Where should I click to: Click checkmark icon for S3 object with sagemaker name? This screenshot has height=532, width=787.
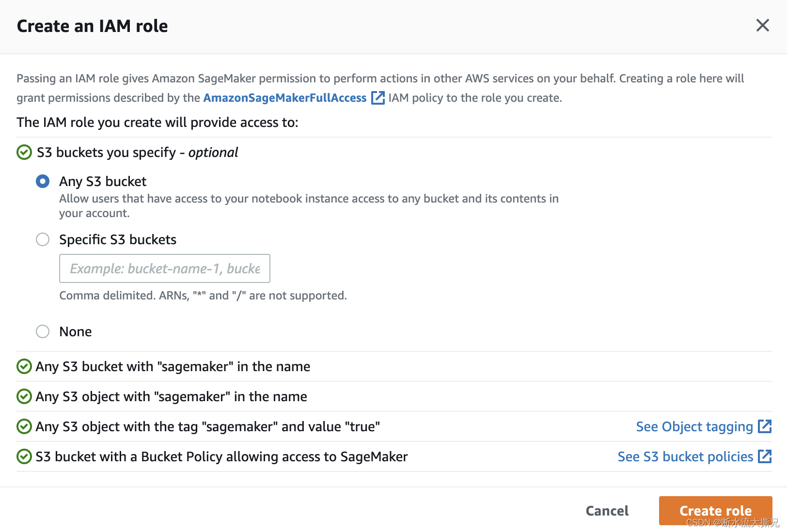click(x=24, y=396)
